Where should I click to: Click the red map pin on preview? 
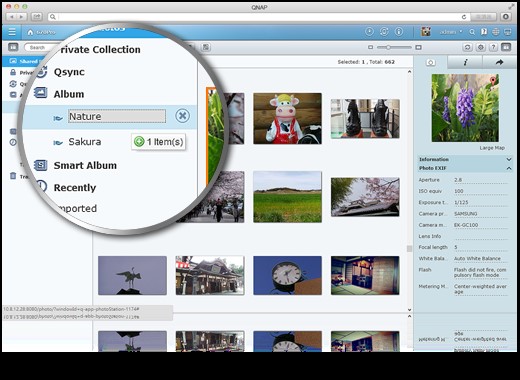(x=493, y=80)
